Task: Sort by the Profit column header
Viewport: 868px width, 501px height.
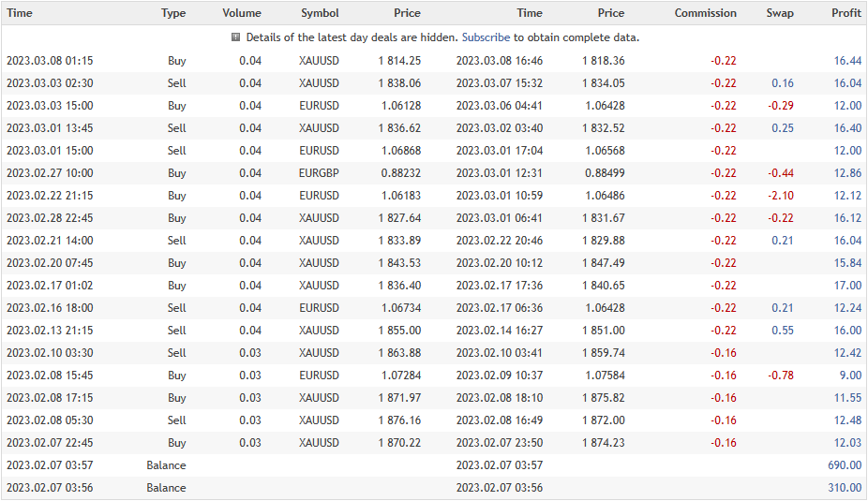Action: [x=846, y=13]
